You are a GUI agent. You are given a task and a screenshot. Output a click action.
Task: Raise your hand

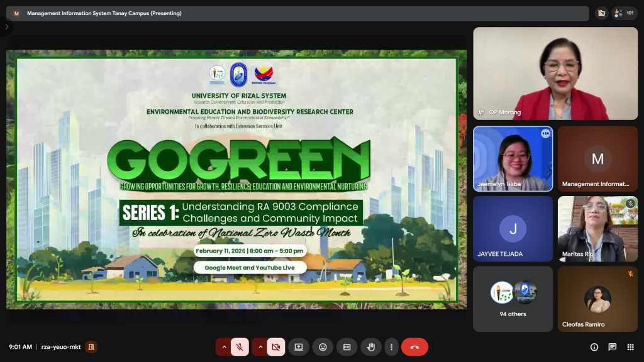[370, 346]
